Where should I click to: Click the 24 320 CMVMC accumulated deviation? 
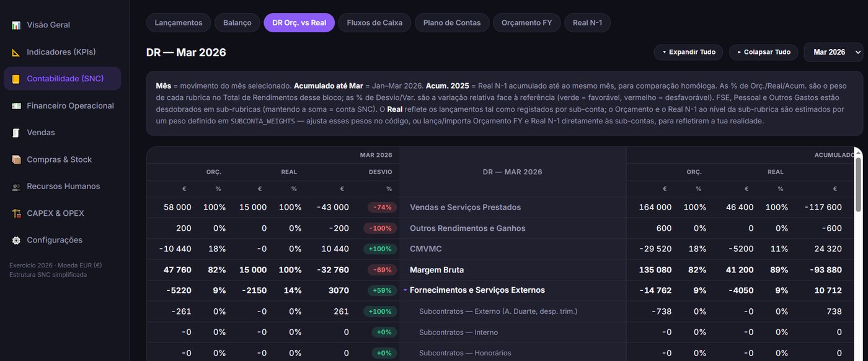pyautogui.click(x=828, y=249)
